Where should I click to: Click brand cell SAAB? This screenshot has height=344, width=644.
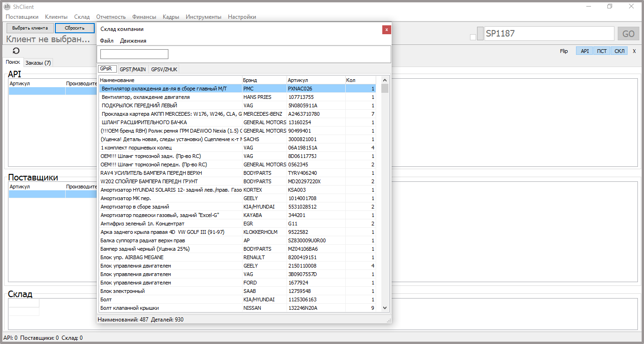click(264, 291)
